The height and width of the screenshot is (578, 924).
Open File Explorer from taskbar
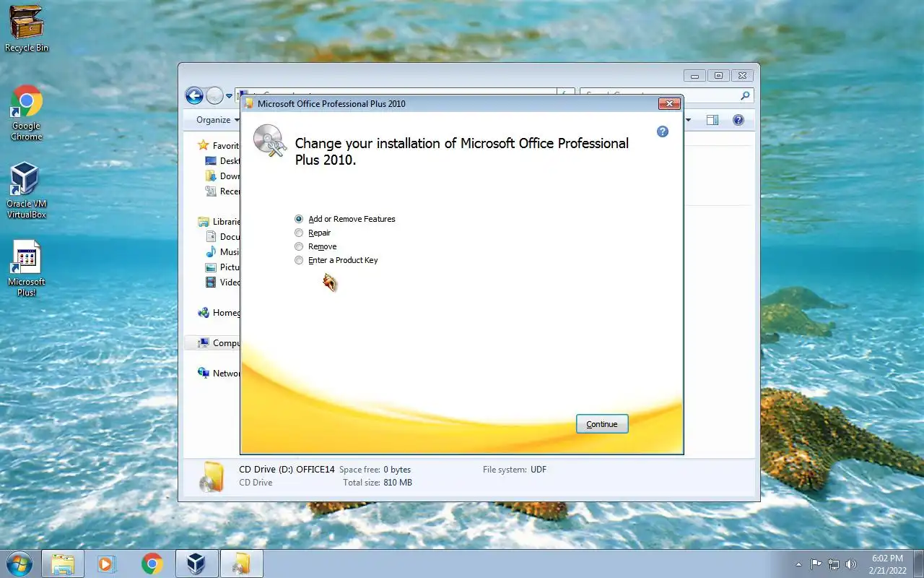coord(63,564)
